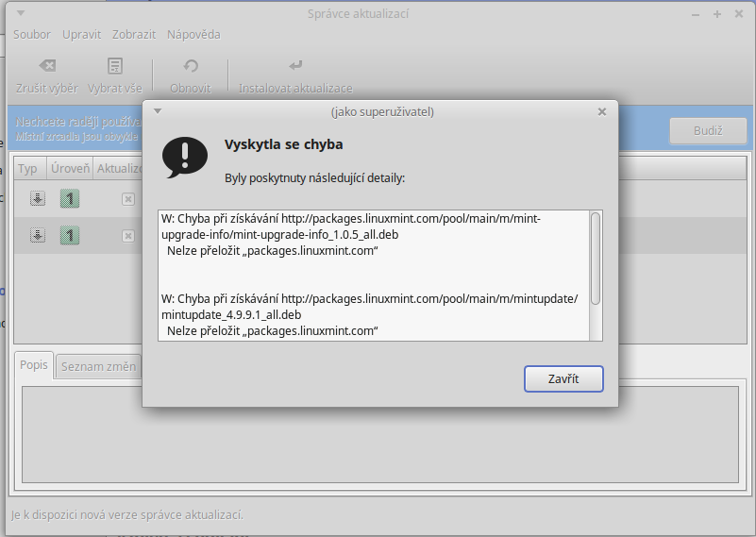Open the Správce aktualizací window menu arrow
Screen dimensions: 756x537
pyautogui.click(x=21, y=14)
